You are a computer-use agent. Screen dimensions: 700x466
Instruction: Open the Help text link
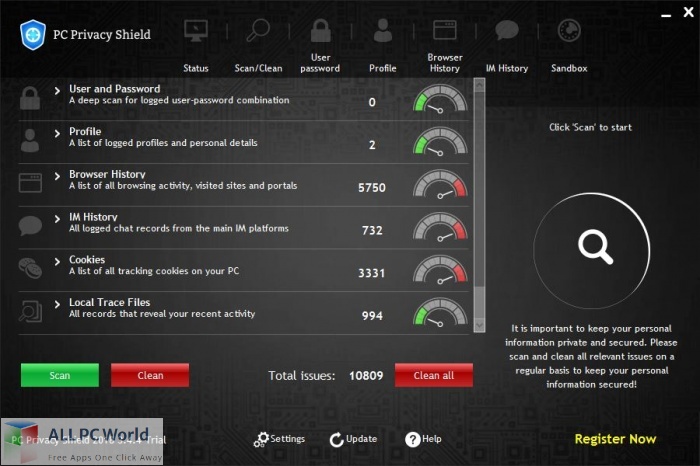pos(432,439)
